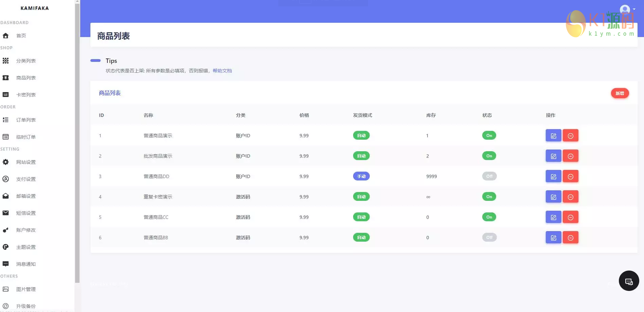Open the floating chat widget

[x=629, y=281]
